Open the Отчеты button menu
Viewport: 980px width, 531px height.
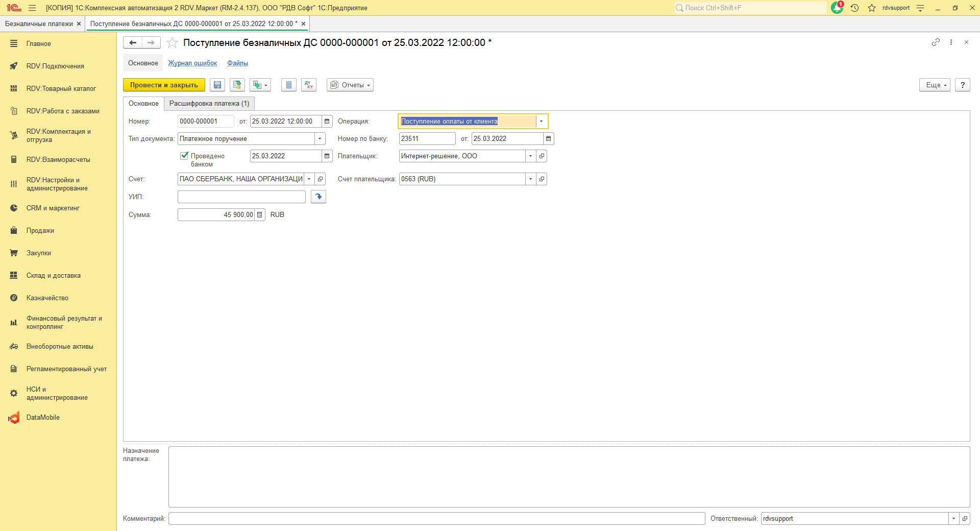pyautogui.click(x=350, y=85)
